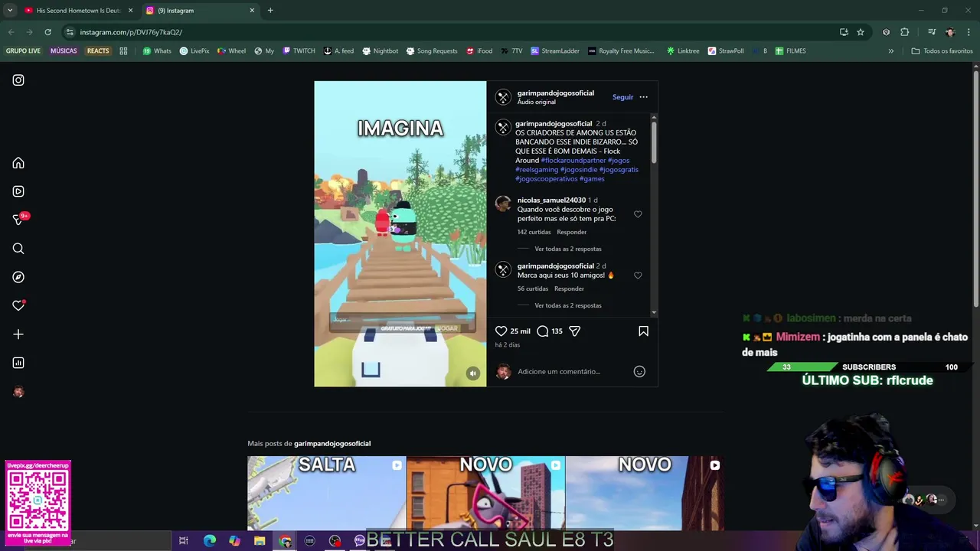Save post with bookmark icon
This screenshot has width=980, height=551.
click(x=643, y=331)
